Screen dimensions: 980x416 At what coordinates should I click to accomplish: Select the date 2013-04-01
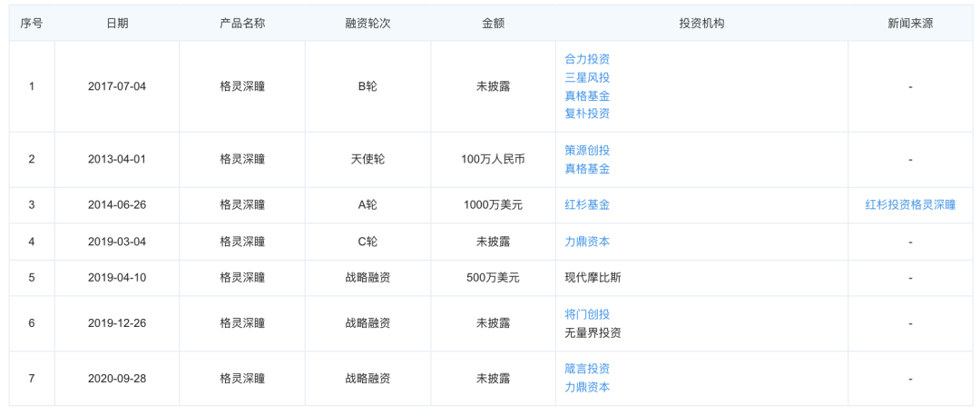117,159
